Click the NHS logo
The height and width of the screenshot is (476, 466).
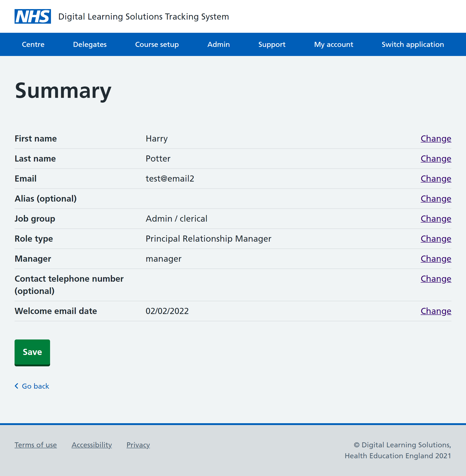pos(33,16)
